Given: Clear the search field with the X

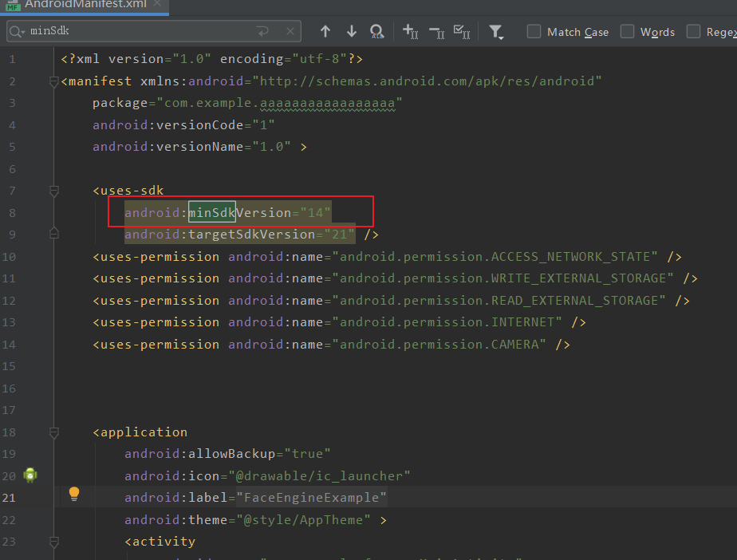Looking at the screenshot, I should (x=290, y=30).
